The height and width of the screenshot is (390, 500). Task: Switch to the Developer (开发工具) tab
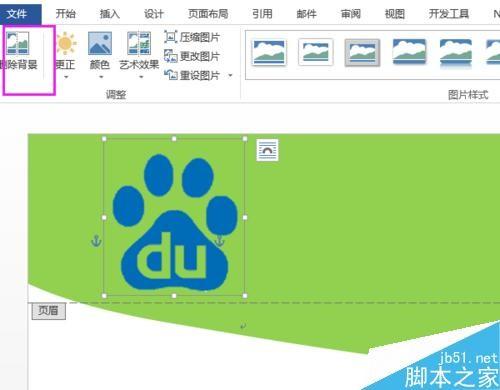(x=449, y=14)
